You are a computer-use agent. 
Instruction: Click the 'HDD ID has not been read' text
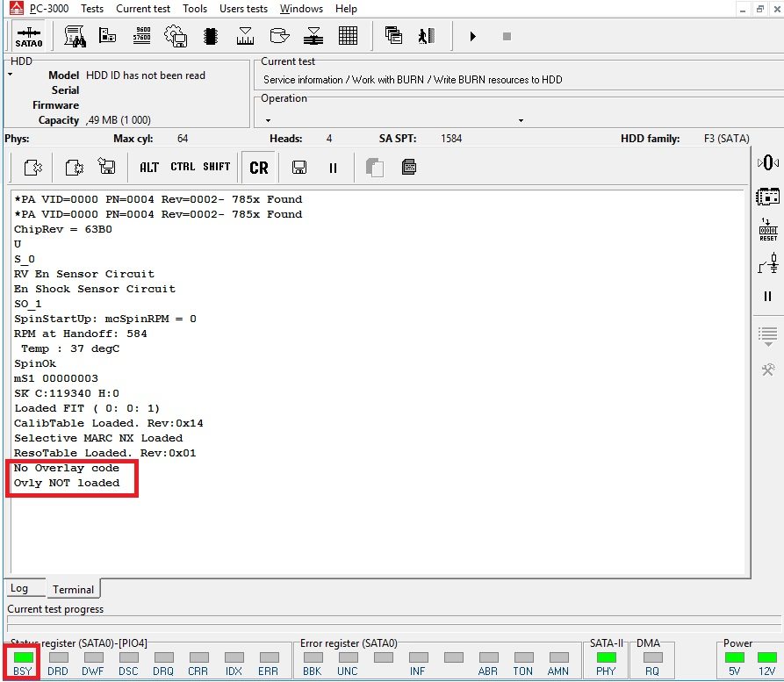pos(146,75)
